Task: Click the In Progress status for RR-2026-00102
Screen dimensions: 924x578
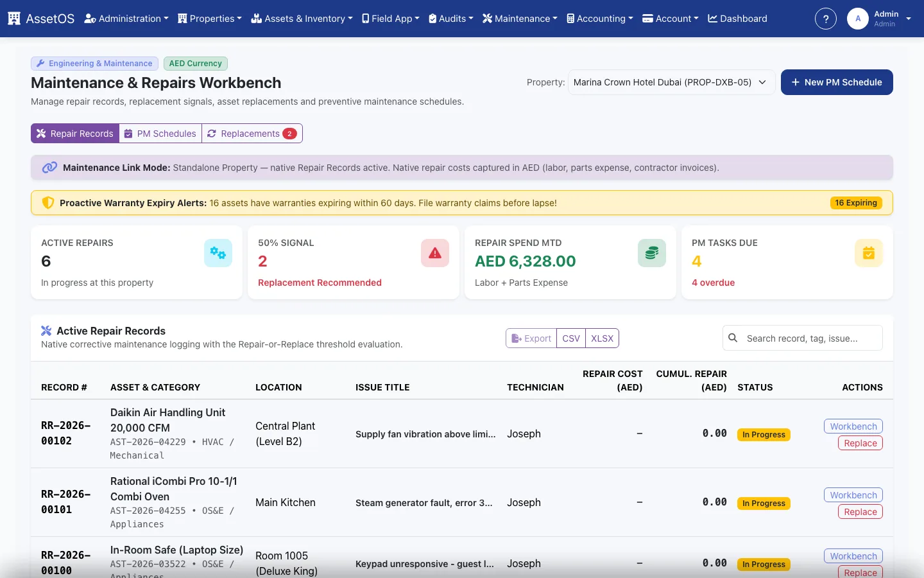Action: point(764,435)
